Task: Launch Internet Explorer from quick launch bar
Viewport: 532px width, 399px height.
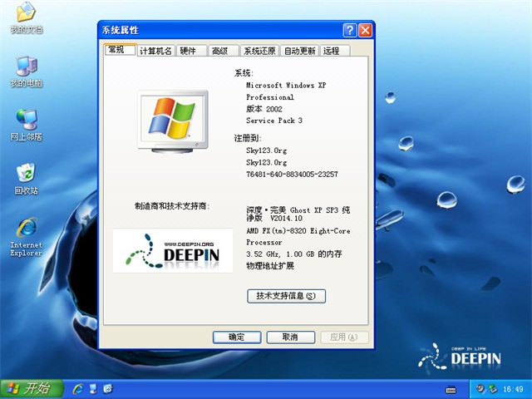Action: (x=78, y=388)
